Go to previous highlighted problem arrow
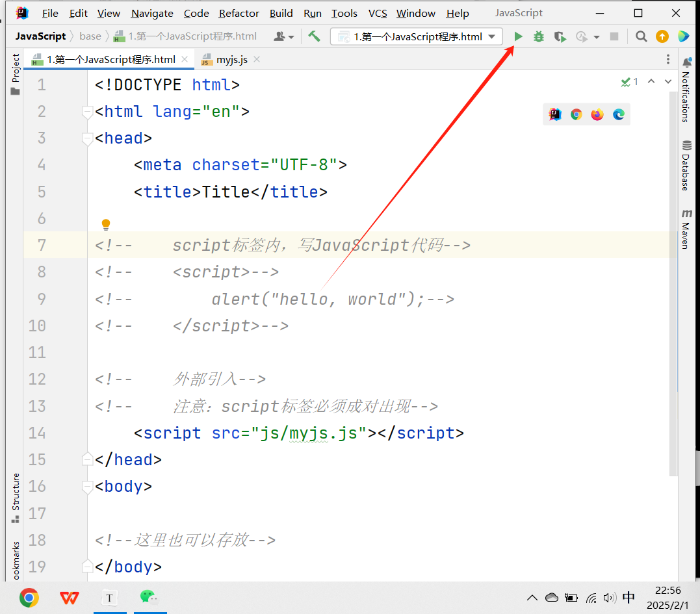This screenshot has width=700, height=614. tap(651, 82)
